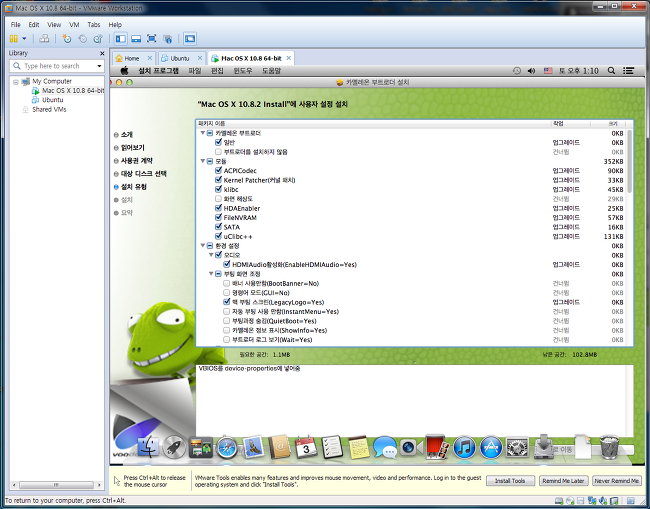
Task: Toggle console view icon in toolbar
Action: click(190, 39)
